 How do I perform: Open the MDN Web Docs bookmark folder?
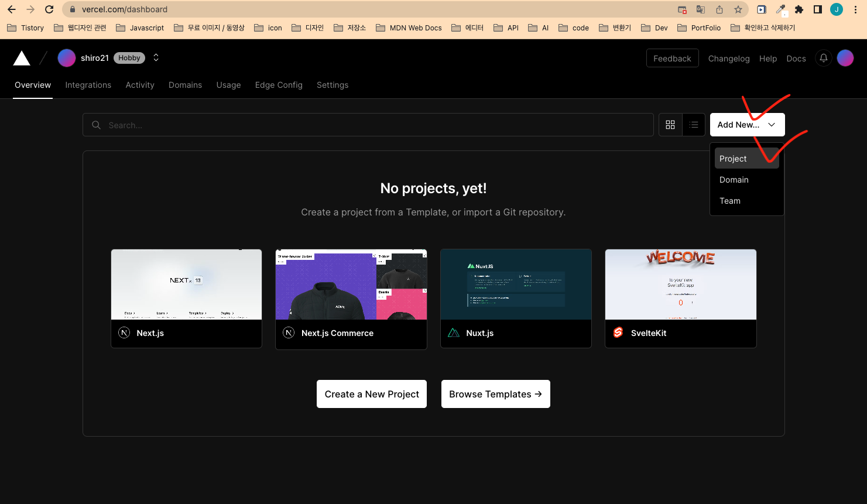[x=409, y=28]
